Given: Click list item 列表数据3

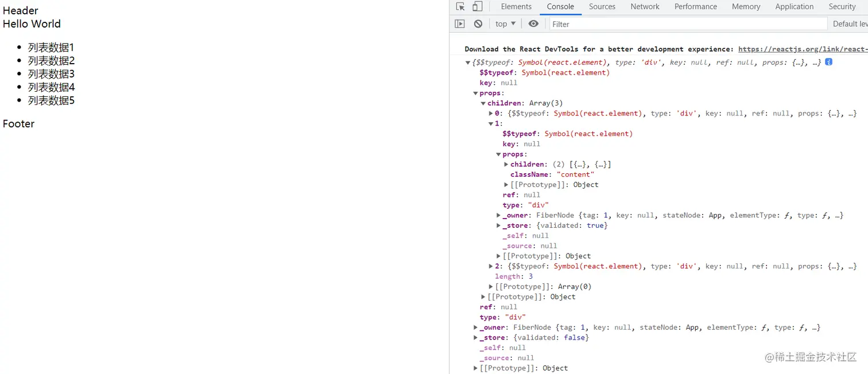Looking at the screenshot, I should 51,74.
